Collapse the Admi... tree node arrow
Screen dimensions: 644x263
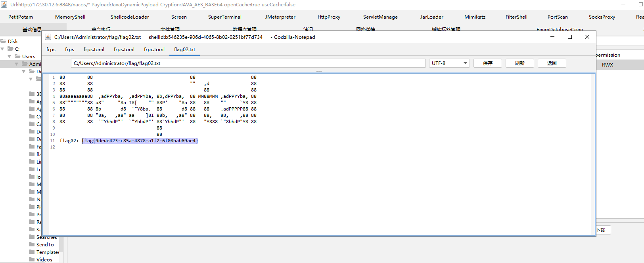tap(17, 64)
